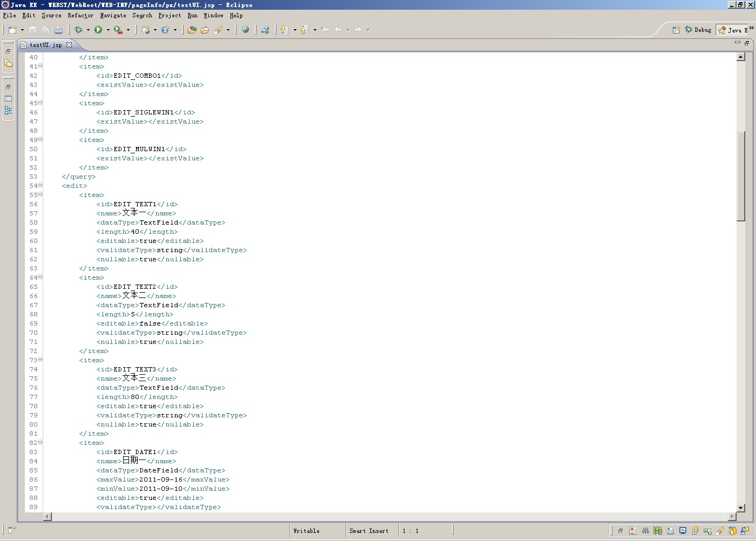Open the web browser globe icon
This screenshot has width=756, height=541.
[x=246, y=30]
